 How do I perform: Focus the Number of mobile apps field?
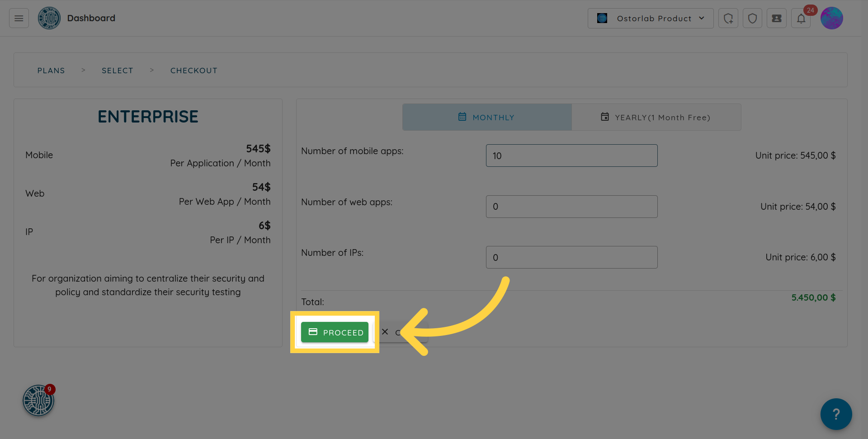click(571, 156)
